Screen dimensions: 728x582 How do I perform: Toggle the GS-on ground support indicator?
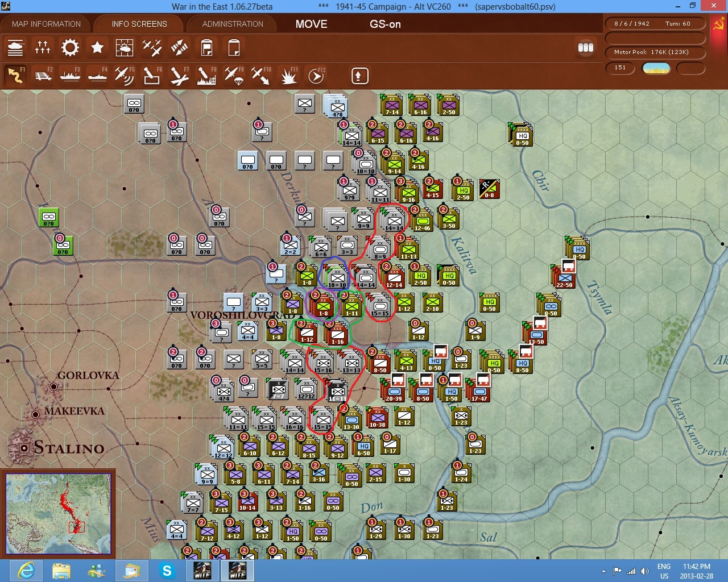tap(385, 24)
